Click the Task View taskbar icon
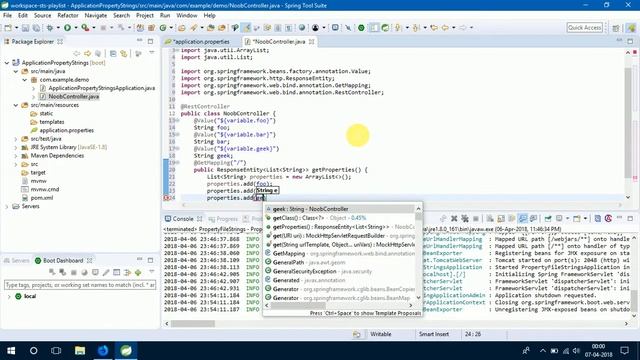This screenshot has width=640, height=360. point(56,351)
